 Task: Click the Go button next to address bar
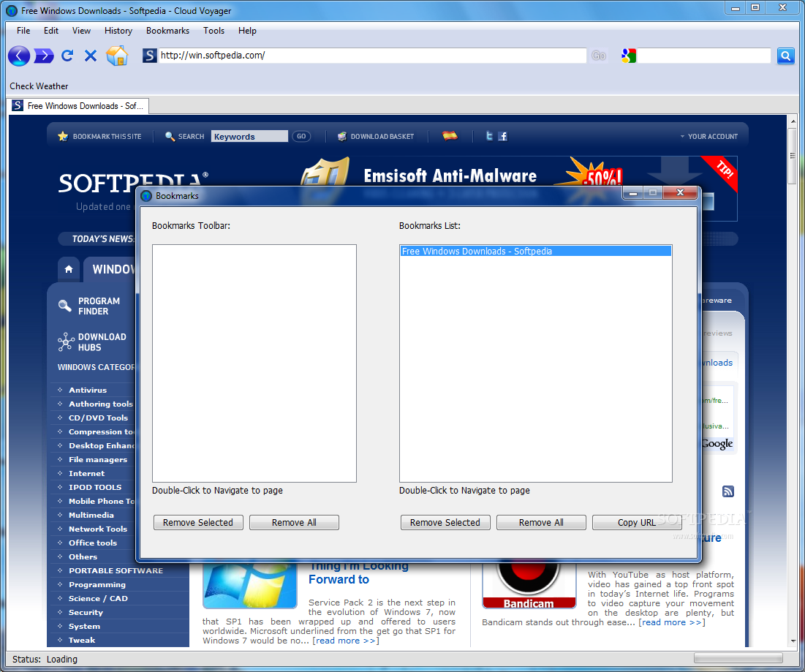[x=599, y=56]
